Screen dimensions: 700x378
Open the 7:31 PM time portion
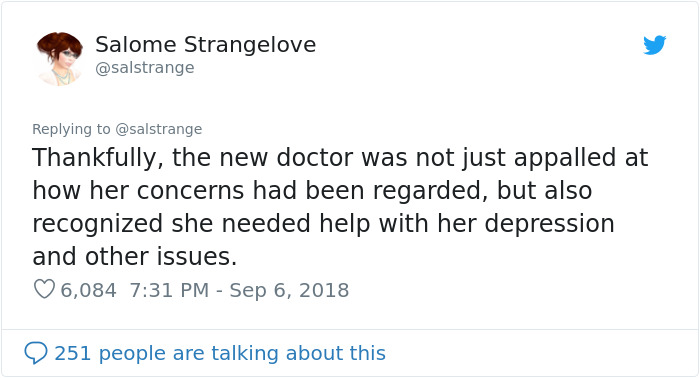169,290
